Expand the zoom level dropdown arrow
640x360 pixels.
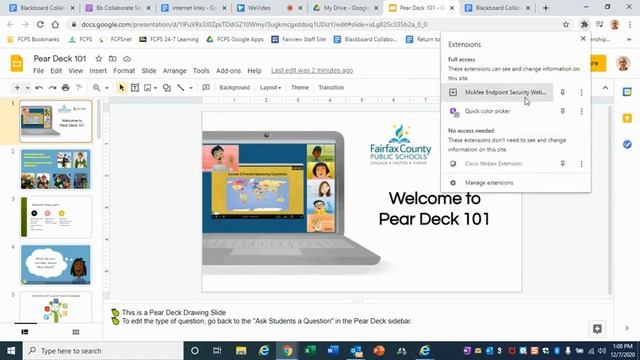click(107, 88)
